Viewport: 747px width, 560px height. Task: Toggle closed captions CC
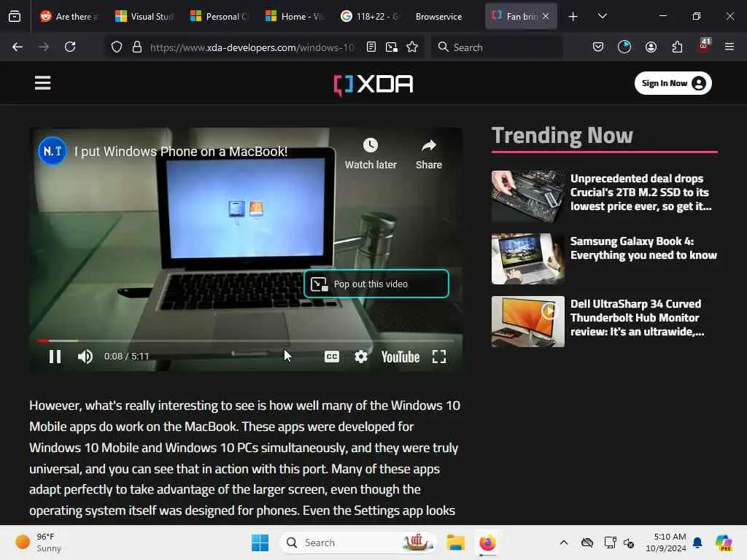pyautogui.click(x=332, y=357)
